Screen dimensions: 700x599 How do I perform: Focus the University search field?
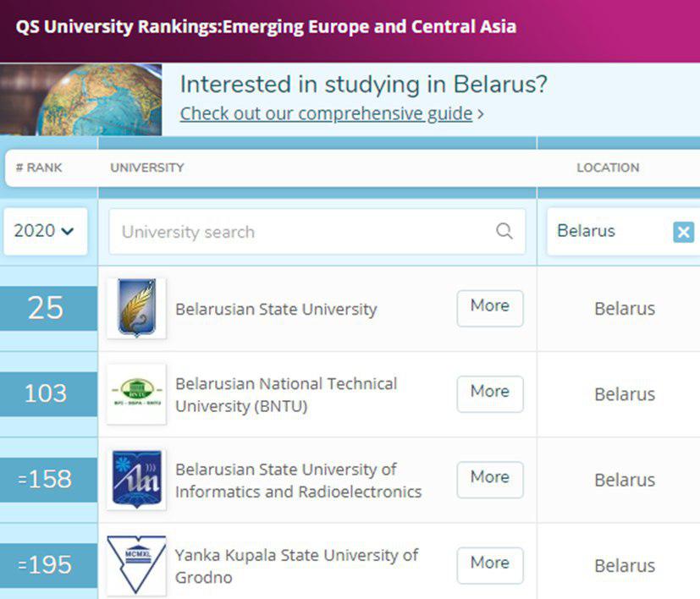[317, 232]
